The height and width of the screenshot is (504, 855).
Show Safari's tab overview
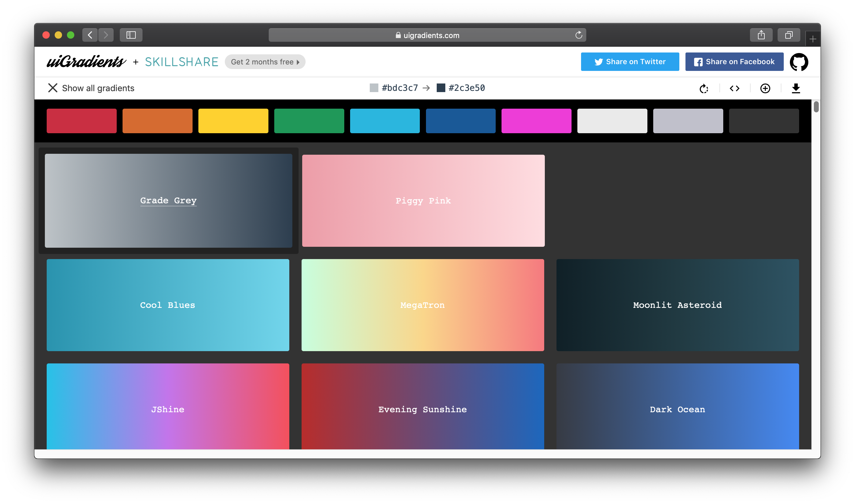[x=788, y=35]
